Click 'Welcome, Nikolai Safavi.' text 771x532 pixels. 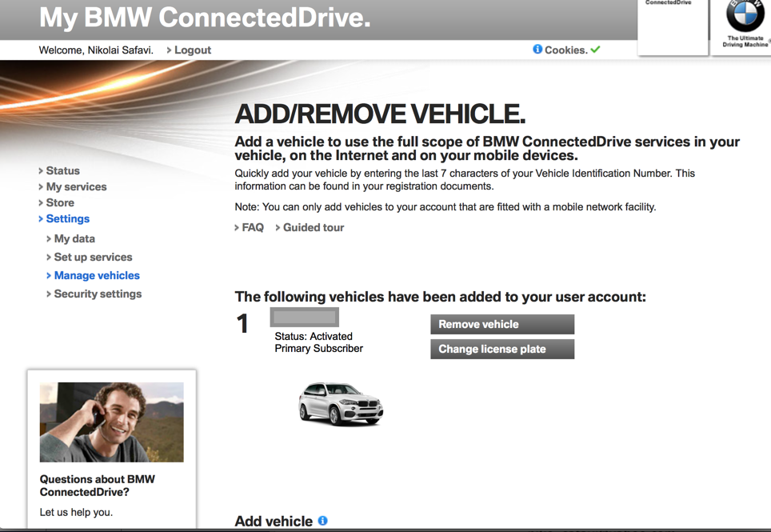click(x=96, y=50)
